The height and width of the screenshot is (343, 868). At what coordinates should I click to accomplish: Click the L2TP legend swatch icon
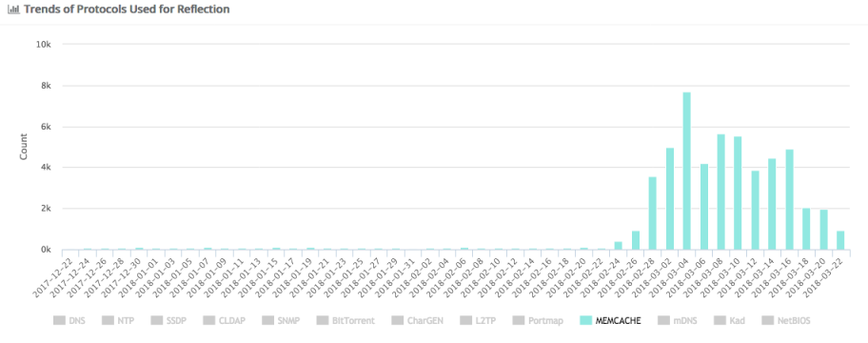[x=466, y=320]
